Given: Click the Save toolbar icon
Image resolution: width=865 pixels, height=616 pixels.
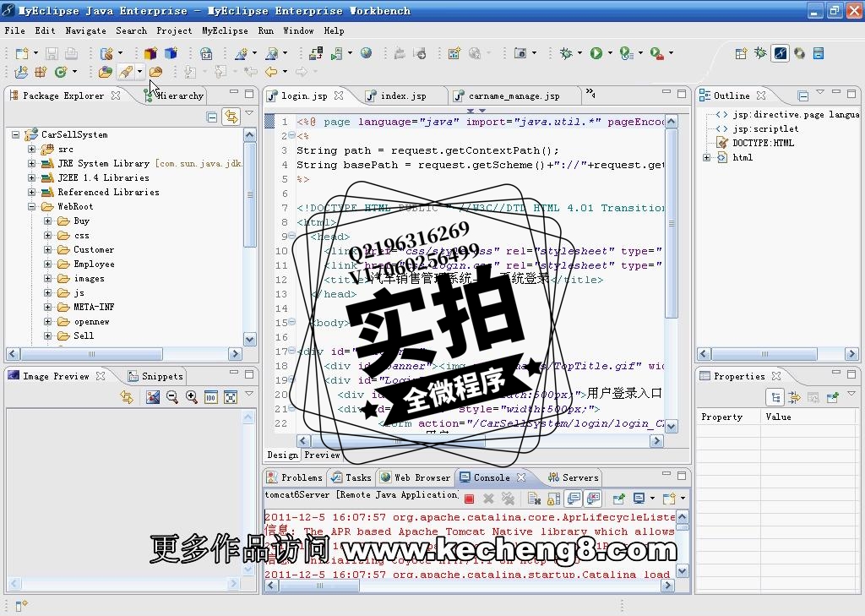Looking at the screenshot, I should tap(52, 53).
